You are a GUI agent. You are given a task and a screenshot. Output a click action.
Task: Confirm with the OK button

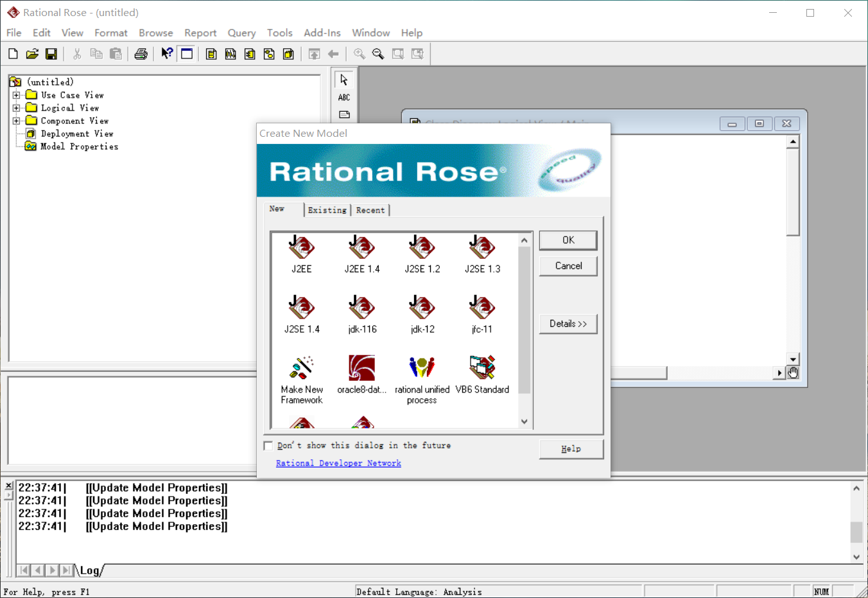pyautogui.click(x=568, y=240)
